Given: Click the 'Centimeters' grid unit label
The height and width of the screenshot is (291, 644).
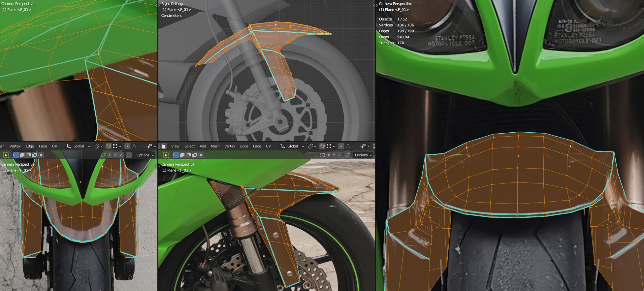Looking at the screenshot, I should [171, 16].
